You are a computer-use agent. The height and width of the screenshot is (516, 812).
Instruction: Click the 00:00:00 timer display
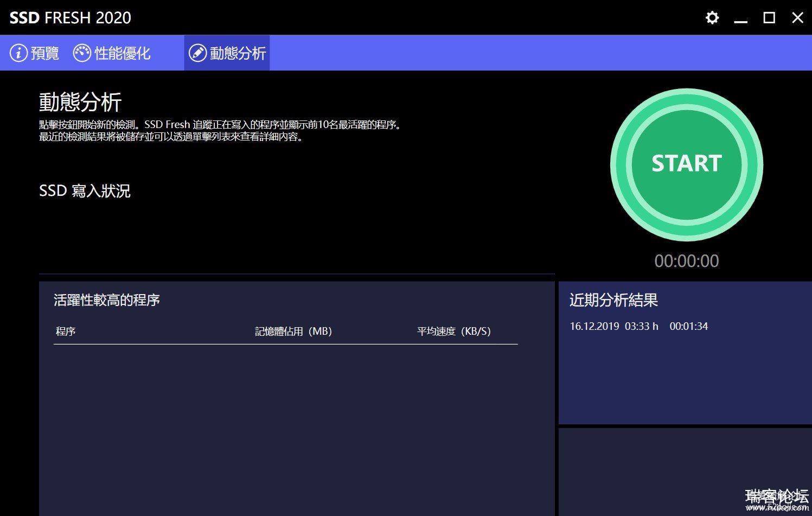click(686, 261)
